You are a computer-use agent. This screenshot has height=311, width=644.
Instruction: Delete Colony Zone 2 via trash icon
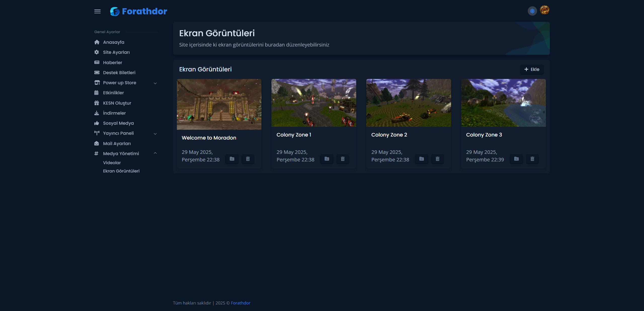pyautogui.click(x=437, y=159)
